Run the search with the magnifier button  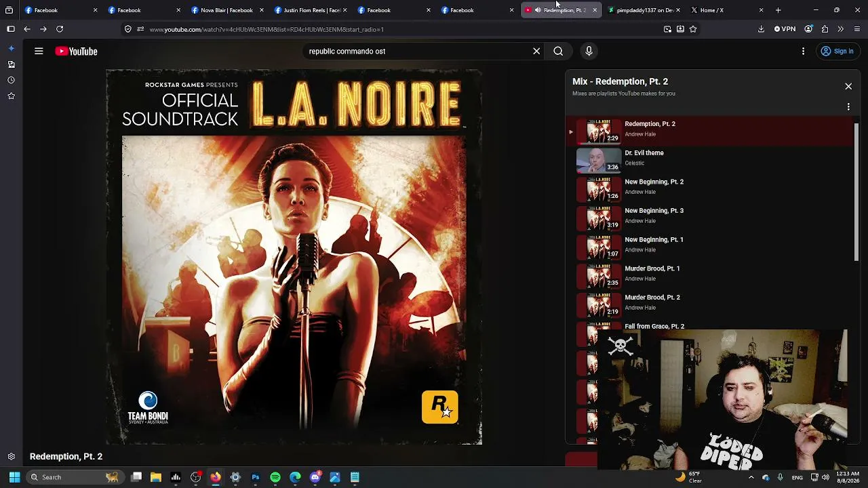tap(558, 51)
